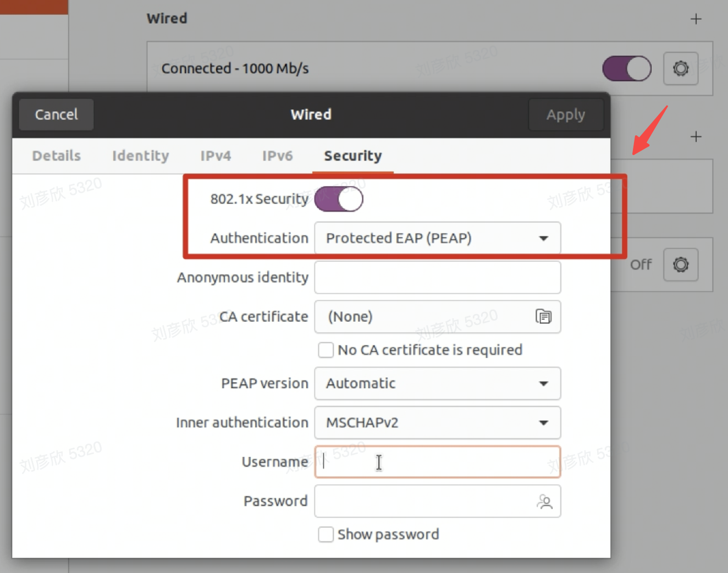Switch to the Details tab
Image resolution: width=728 pixels, height=573 pixels.
point(56,156)
